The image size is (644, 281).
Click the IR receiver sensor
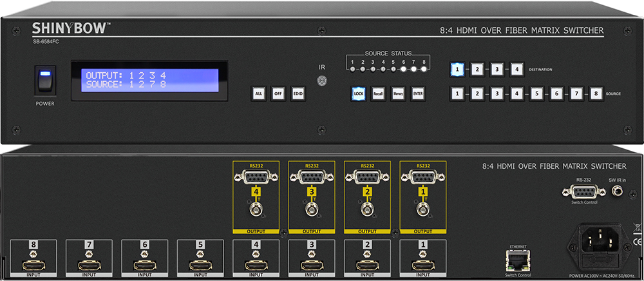pos(321,80)
